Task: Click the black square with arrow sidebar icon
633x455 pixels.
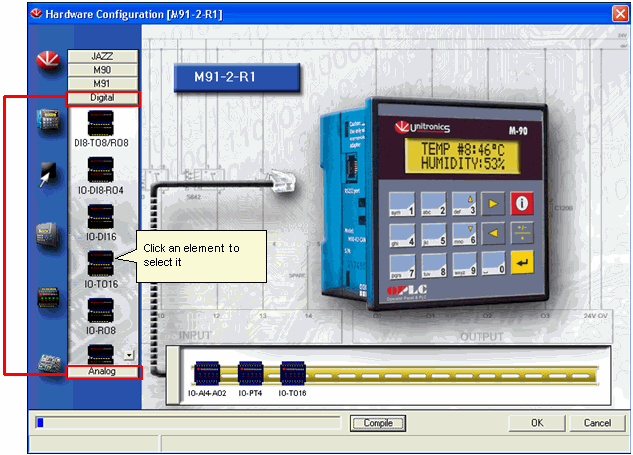Action: [48, 174]
